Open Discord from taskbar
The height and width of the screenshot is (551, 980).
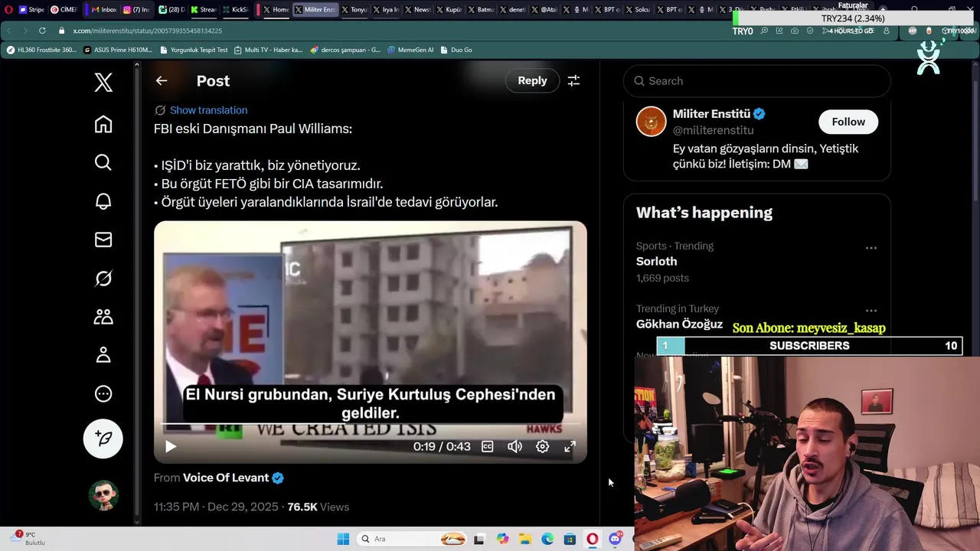(x=616, y=539)
